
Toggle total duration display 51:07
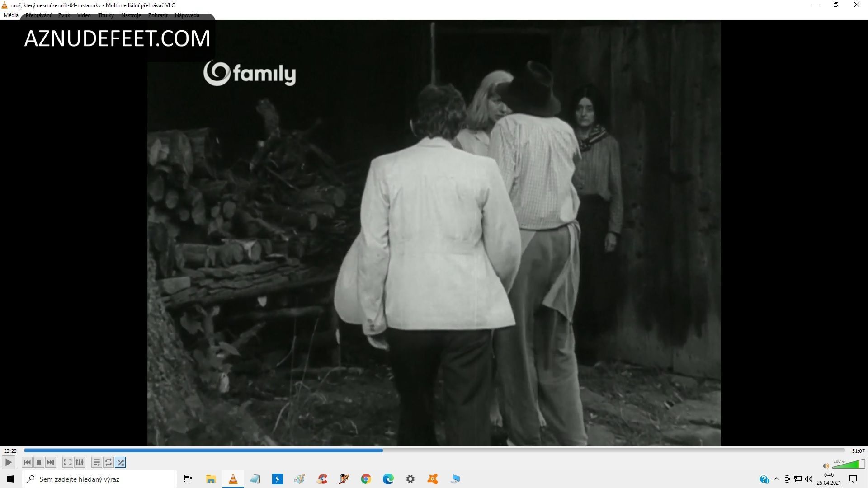(x=858, y=451)
